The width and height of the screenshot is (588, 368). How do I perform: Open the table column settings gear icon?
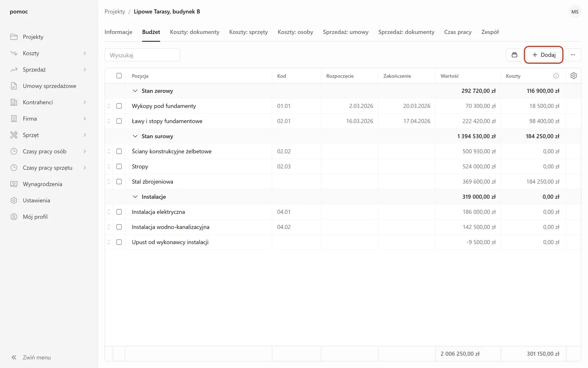(574, 76)
